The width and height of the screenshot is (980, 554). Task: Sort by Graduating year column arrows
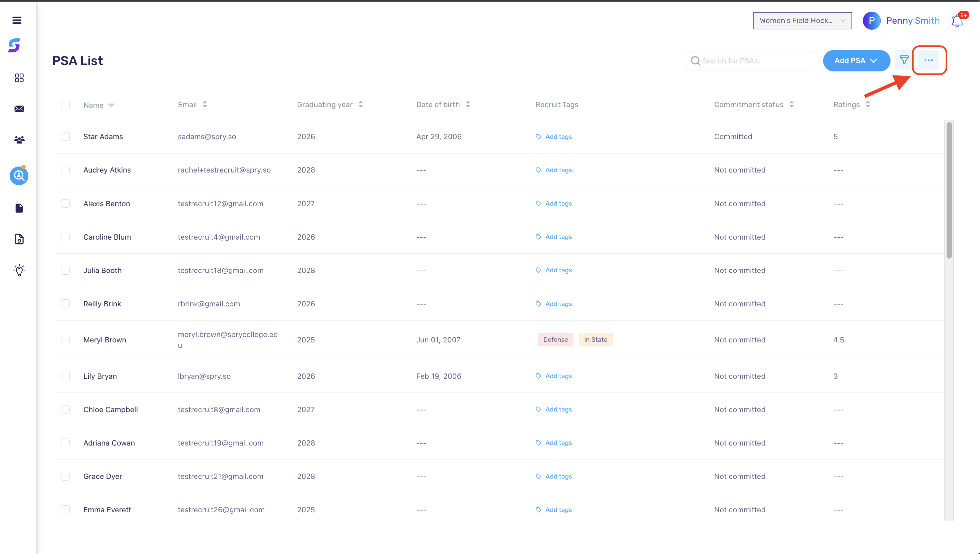tap(360, 104)
